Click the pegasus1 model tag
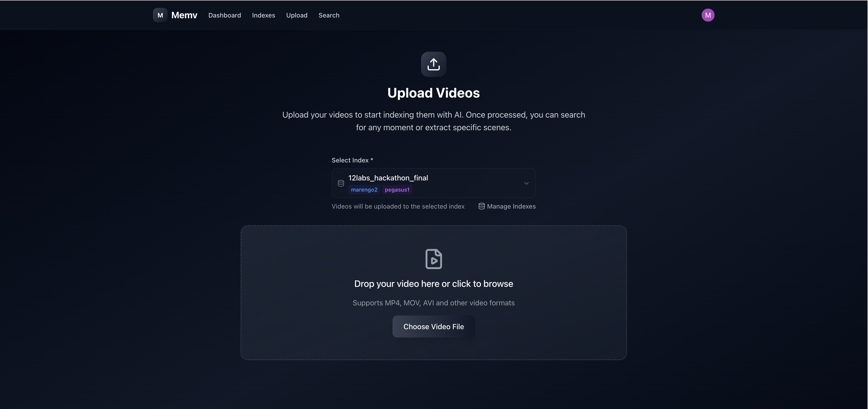 tap(397, 190)
